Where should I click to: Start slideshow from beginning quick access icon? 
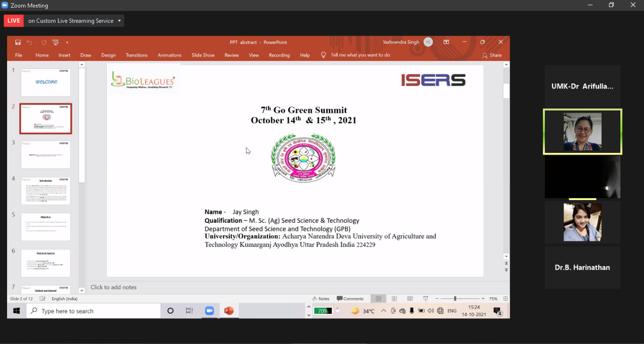55,42
